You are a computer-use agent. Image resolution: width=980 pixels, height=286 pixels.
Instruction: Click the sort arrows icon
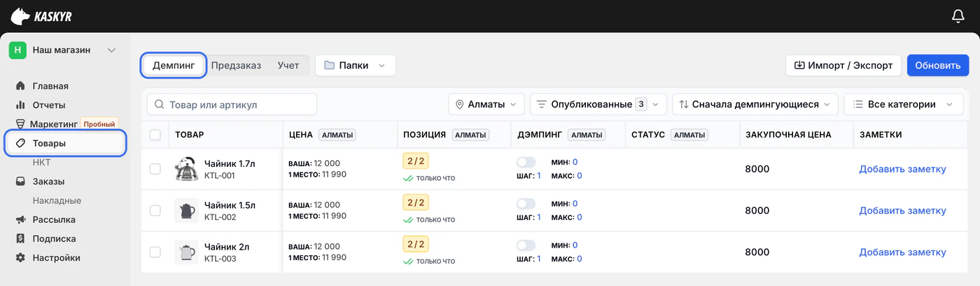pos(683,104)
